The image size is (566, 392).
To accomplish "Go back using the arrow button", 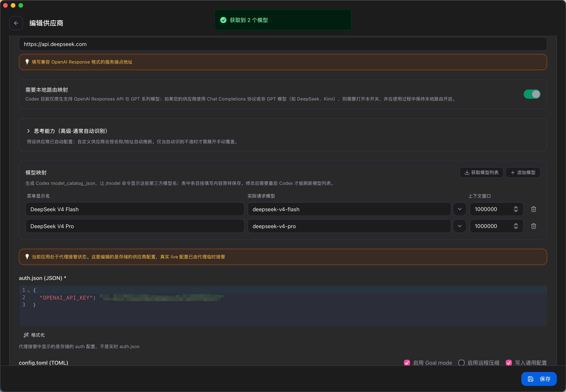I will coord(16,23).
